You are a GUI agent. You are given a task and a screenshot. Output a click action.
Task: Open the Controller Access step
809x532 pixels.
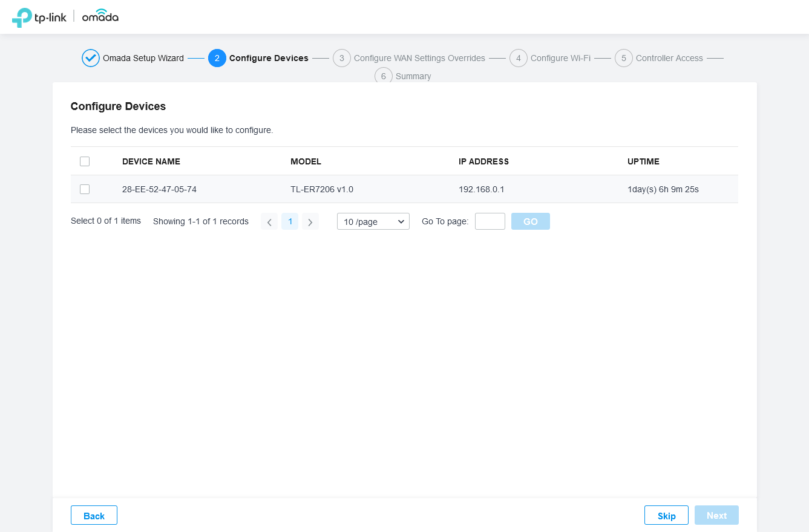coord(669,58)
